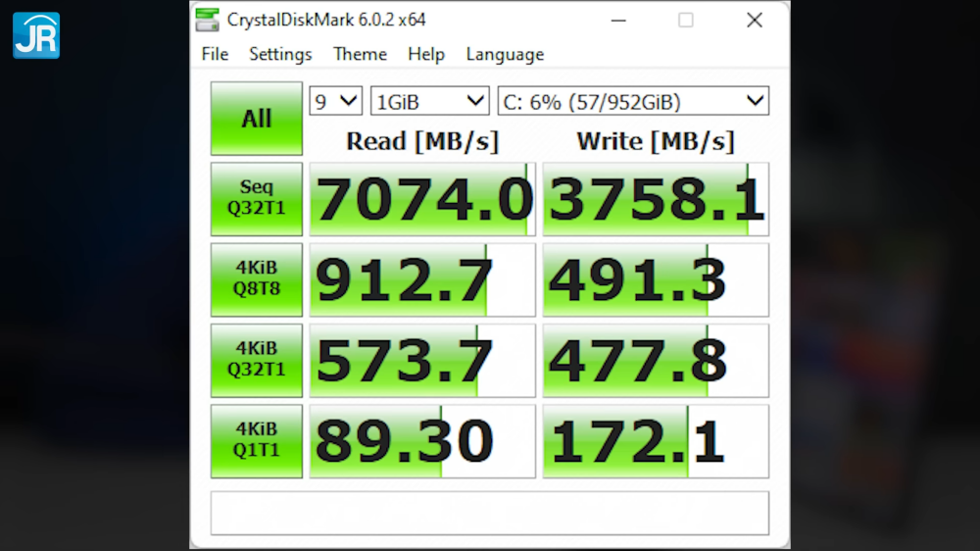Image resolution: width=980 pixels, height=551 pixels.
Task: Expand the test count dropdown showing 9
Action: tap(335, 101)
